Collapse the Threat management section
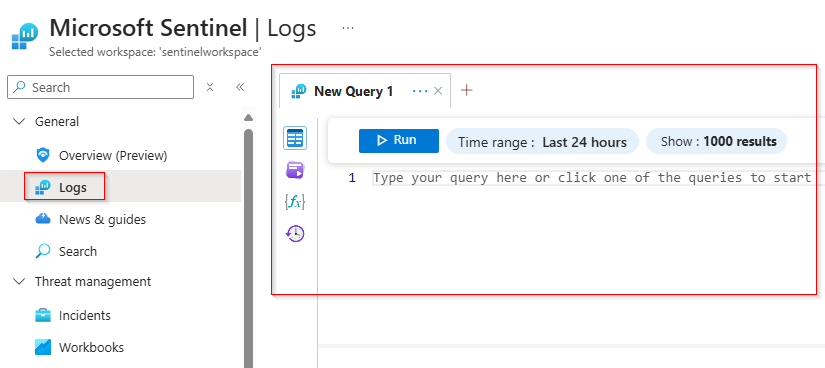 pos(19,282)
